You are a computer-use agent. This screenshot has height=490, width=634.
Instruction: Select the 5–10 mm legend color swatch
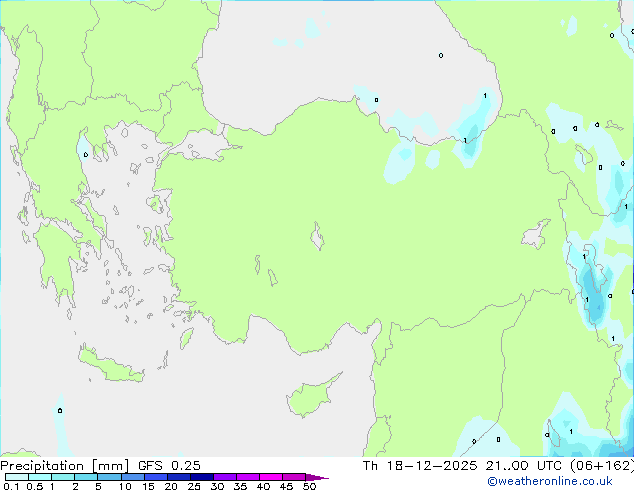pyautogui.click(x=109, y=477)
